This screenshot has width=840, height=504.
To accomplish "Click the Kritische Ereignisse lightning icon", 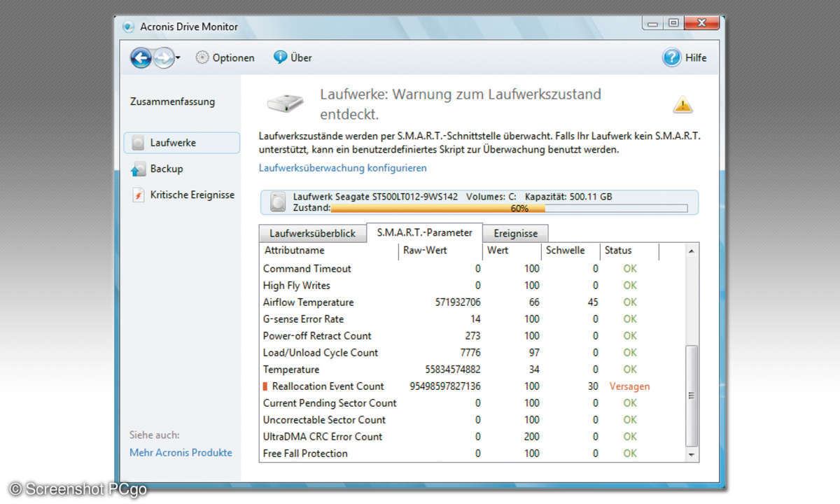I will 138,195.
